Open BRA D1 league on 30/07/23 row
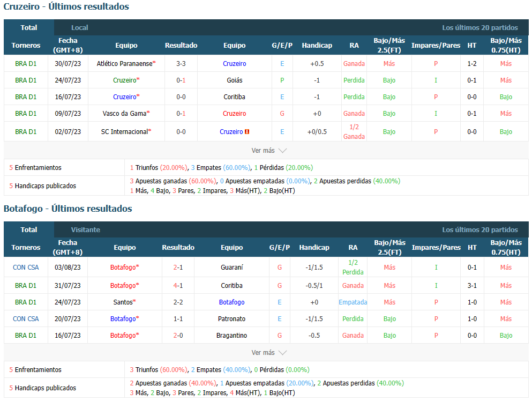 coord(26,63)
